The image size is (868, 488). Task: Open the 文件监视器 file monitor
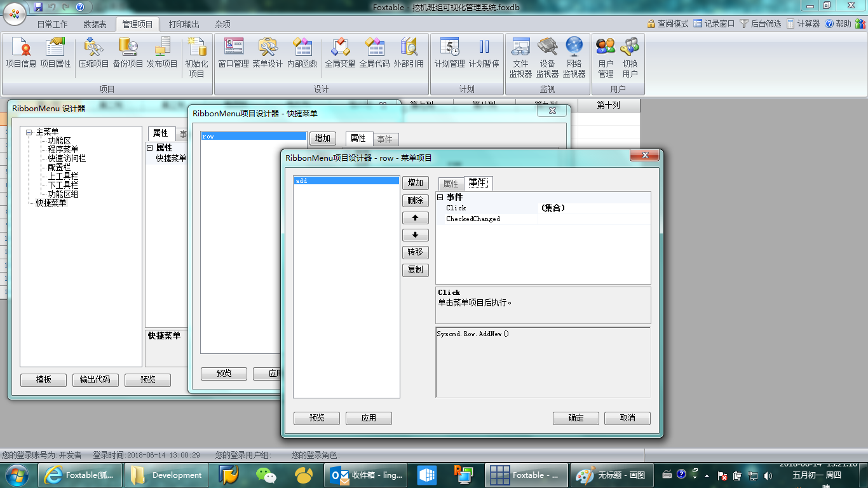[x=520, y=57]
